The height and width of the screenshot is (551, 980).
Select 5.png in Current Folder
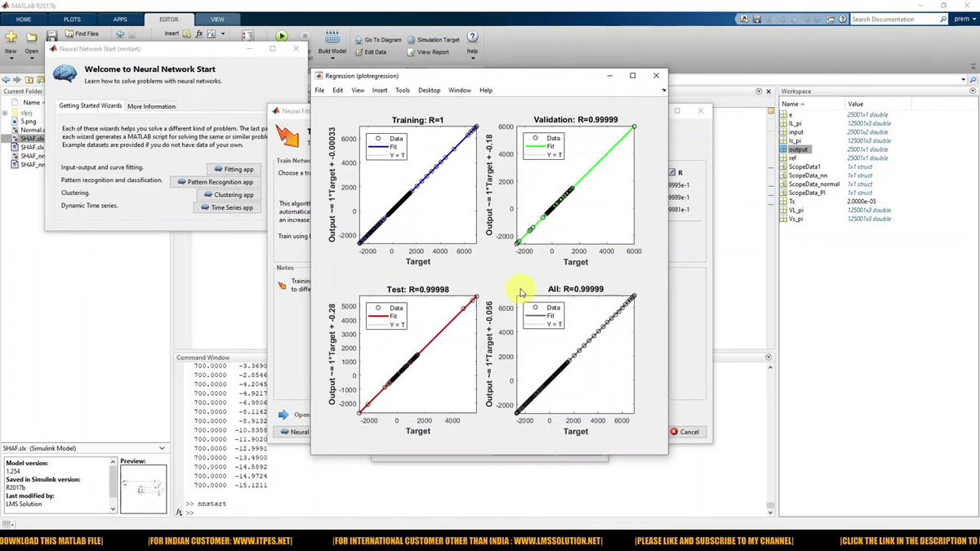pyautogui.click(x=29, y=121)
